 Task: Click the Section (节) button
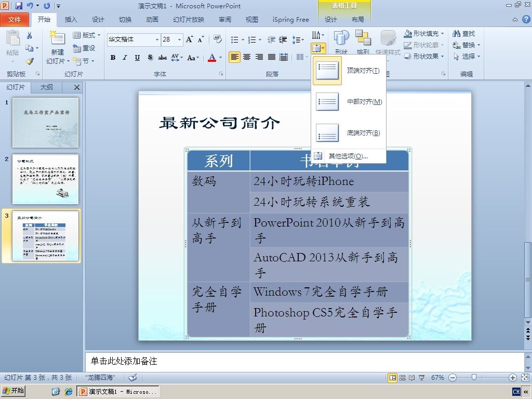coord(84,61)
